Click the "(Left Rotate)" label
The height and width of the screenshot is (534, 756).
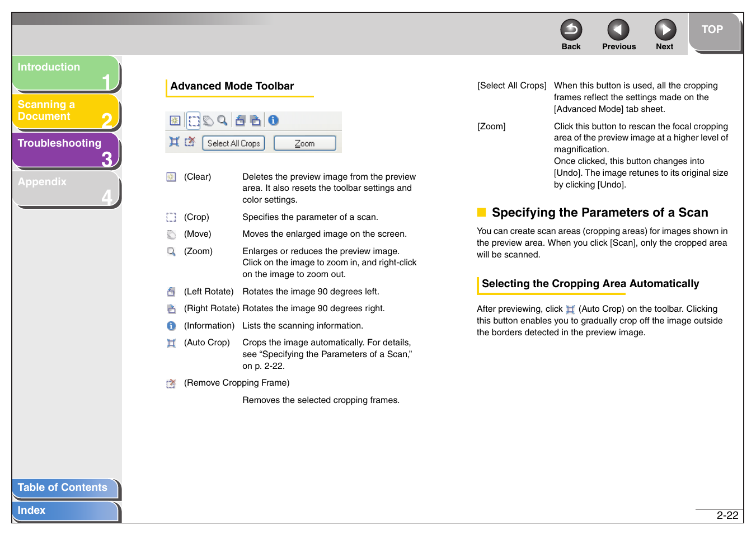click(209, 292)
